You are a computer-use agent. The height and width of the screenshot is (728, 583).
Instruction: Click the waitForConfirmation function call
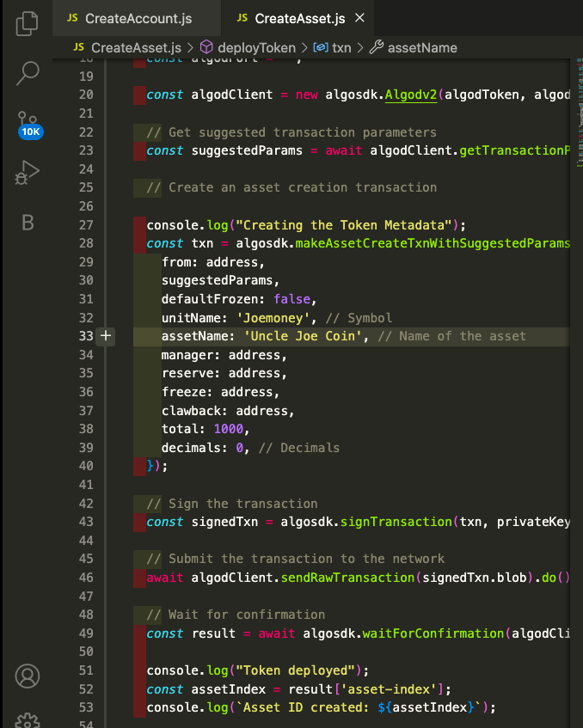[433, 633]
